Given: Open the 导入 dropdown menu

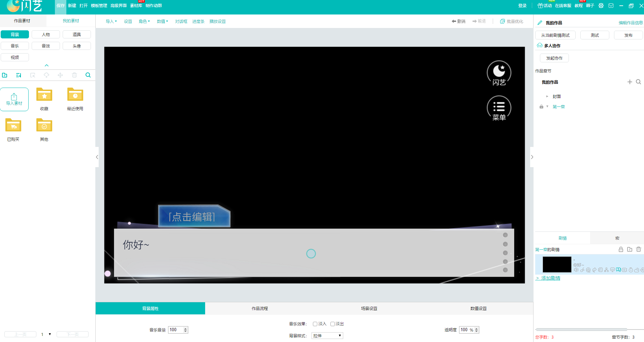Looking at the screenshot, I should (111, 21).
